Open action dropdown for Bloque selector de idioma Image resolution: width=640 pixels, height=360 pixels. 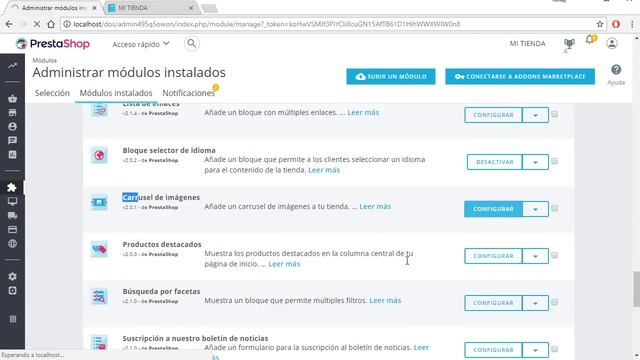[x=536, y=162]
